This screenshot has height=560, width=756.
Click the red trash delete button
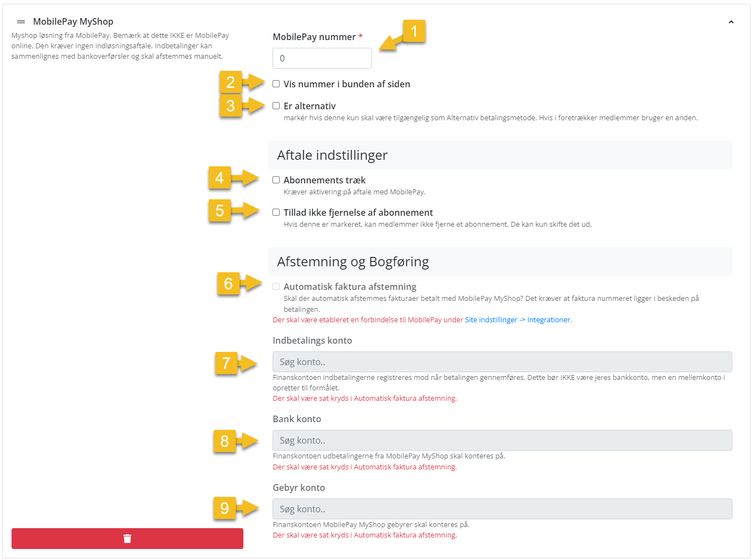coord(127,539)
